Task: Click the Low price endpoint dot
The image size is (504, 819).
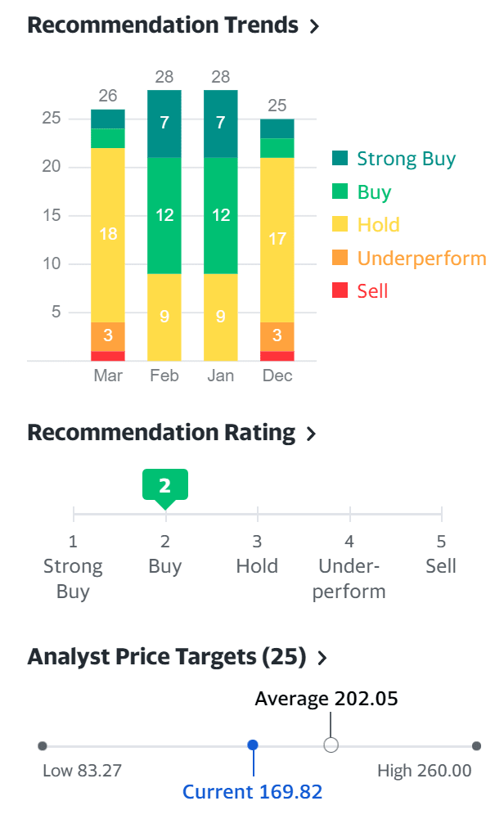Action: pyautogui.click(x=43, y=745)
